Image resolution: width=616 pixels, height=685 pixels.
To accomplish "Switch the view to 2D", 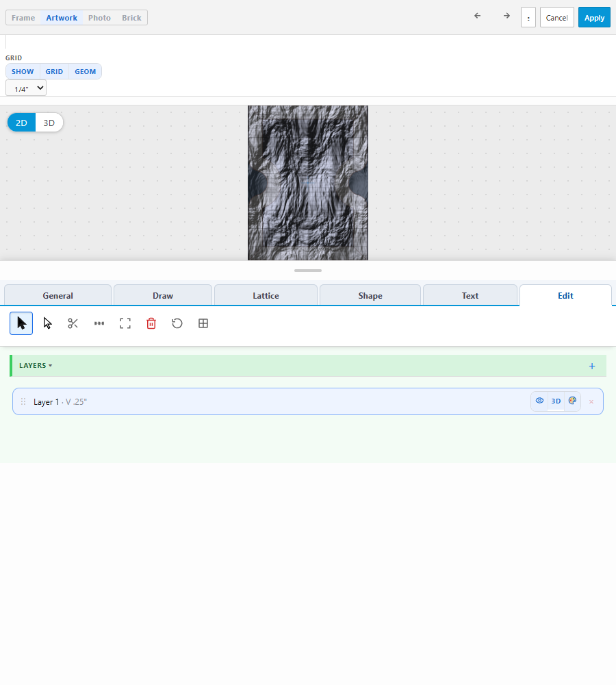I will 21,123.
